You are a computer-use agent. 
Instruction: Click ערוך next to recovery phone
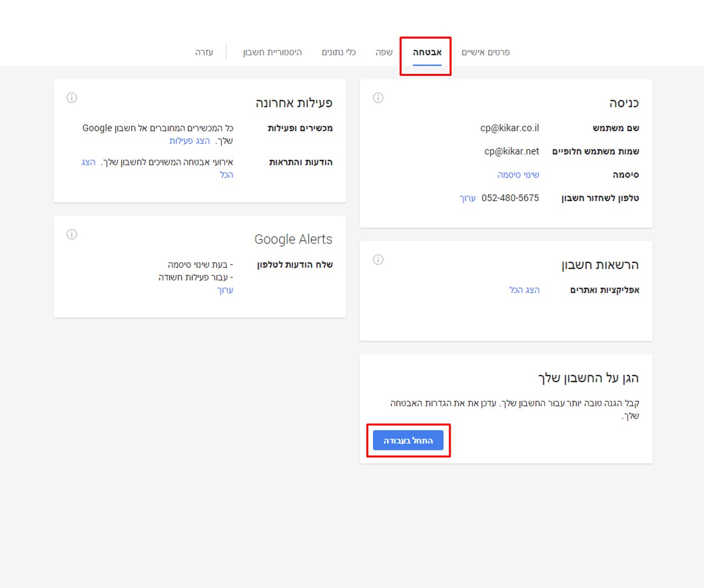[468, 198]
